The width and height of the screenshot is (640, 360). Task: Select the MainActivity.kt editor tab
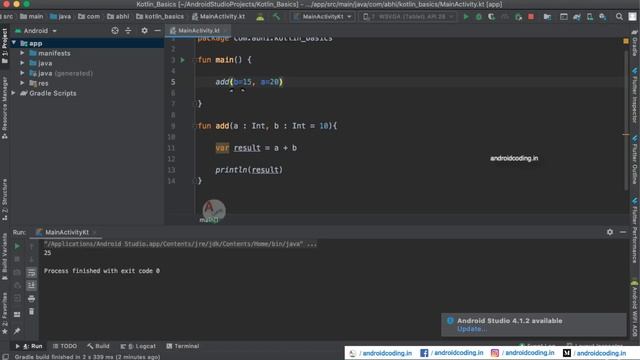198,31
